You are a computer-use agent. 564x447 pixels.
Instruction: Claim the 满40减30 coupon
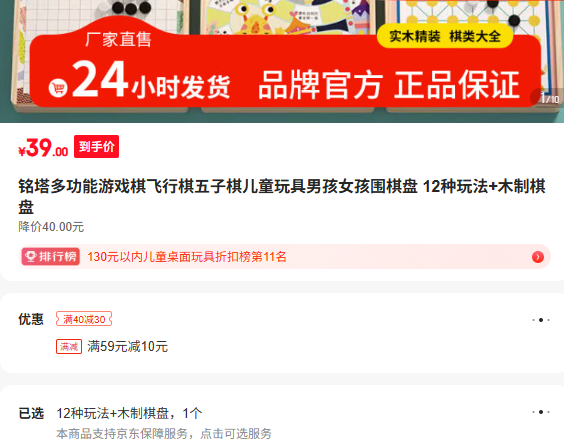click(x=84, y=319)
